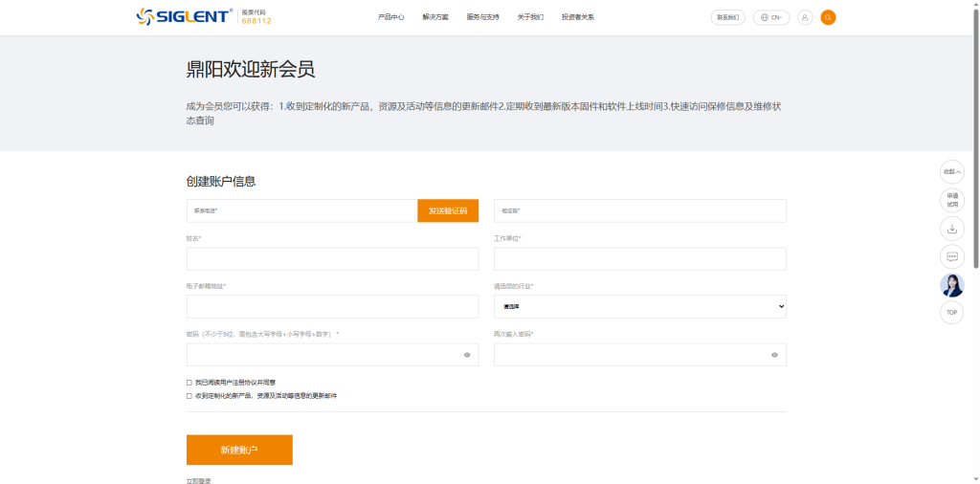This screenshot has width=980, height=484.
Task: Click the 发送验证码 button
Action: tap(448, 210)
